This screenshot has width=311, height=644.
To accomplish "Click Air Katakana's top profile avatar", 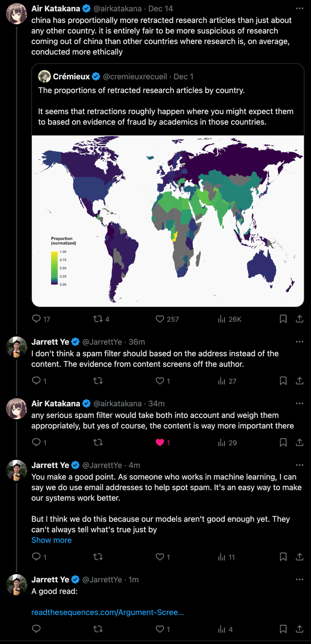I will [16, 13].
